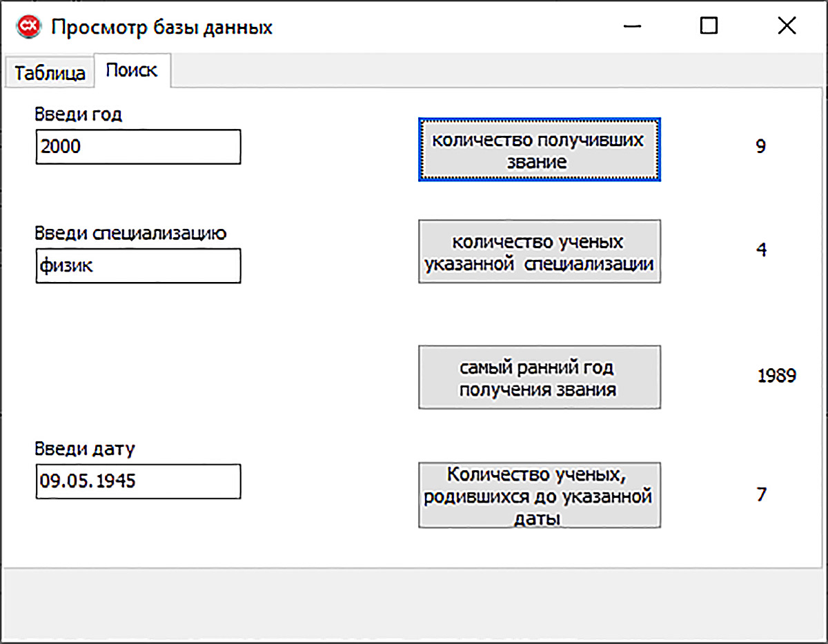Click the Введи дату label
The height and width of the screenshot is (644, 828).
pos(85,449)
